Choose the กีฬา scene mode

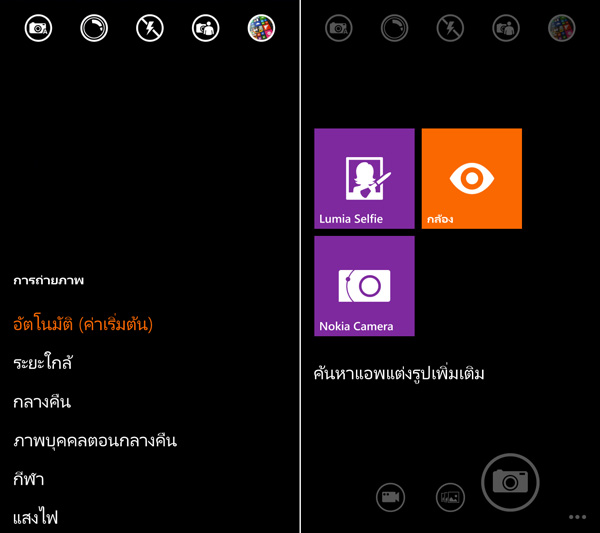click(29, 478)
